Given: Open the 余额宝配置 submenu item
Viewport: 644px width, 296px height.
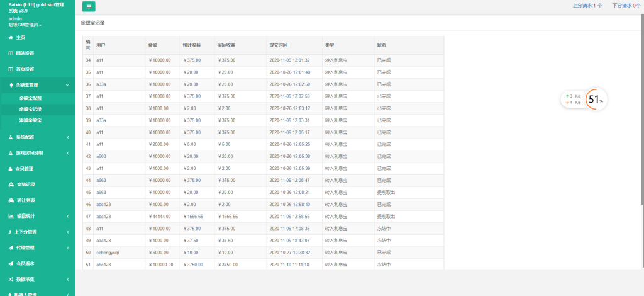Looking at the screenshot, I should (x=30, y=98).
